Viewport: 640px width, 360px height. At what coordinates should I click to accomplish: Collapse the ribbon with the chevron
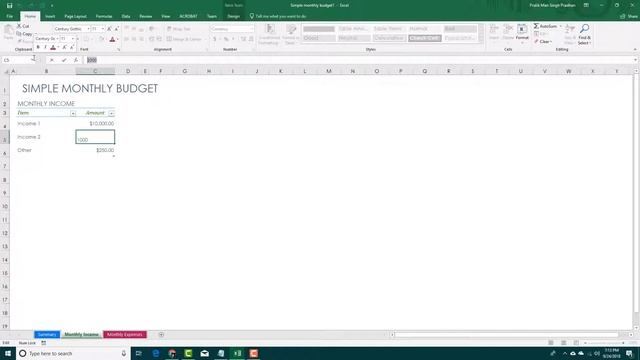coord(635,49)
